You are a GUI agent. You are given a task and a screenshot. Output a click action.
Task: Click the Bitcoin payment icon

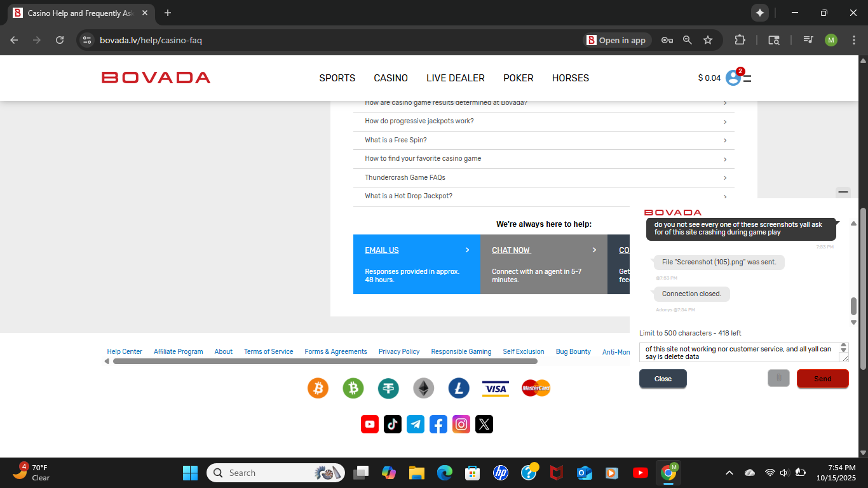[318, 388]
